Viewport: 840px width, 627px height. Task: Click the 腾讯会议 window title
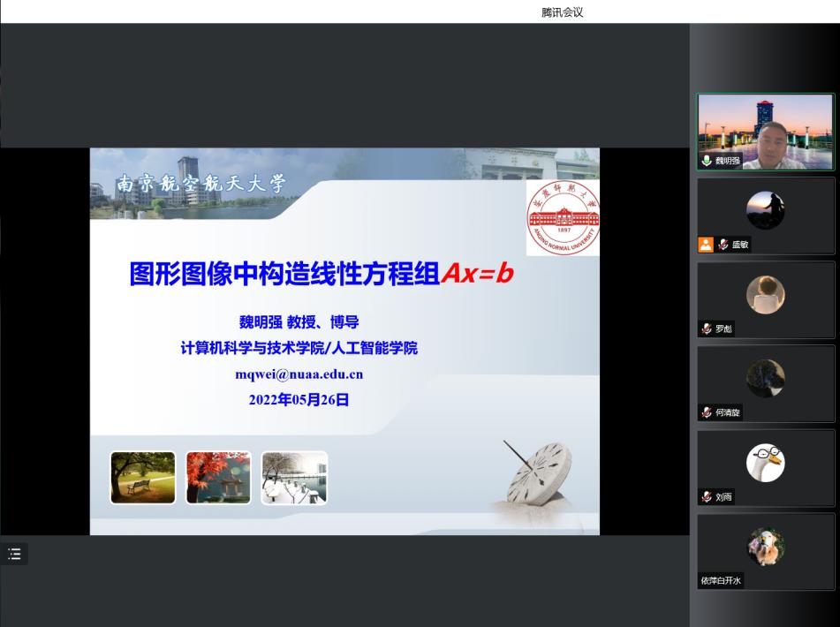563,11
